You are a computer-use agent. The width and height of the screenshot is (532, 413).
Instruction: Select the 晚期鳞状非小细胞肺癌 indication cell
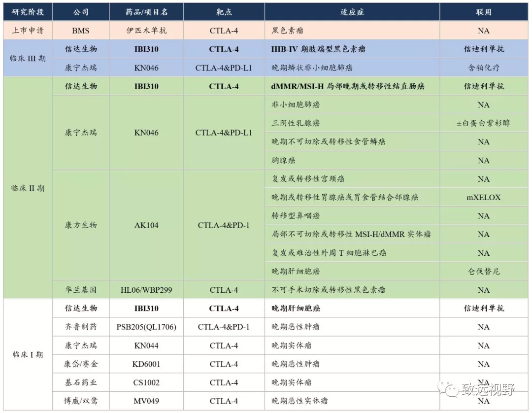tap(352, 68)
